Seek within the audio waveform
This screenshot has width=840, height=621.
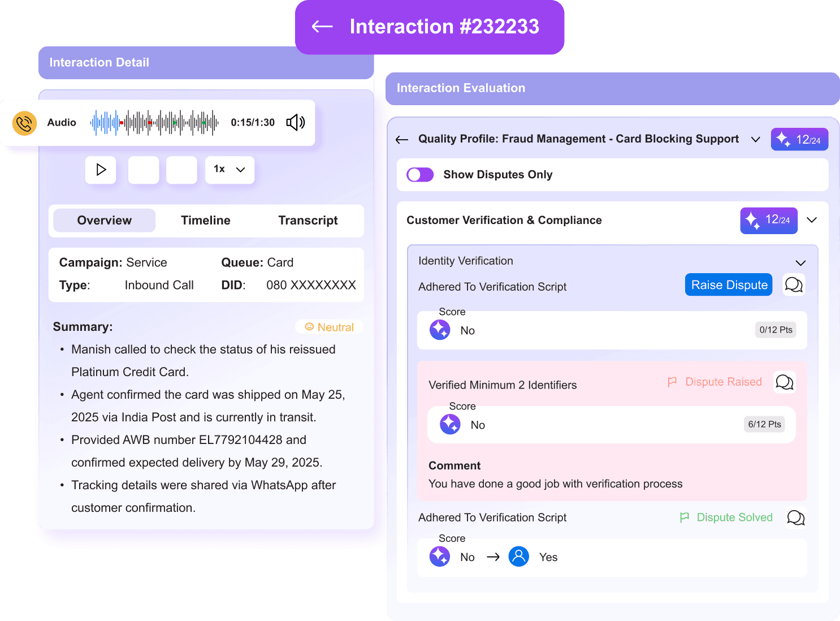[x=154, y=123]
